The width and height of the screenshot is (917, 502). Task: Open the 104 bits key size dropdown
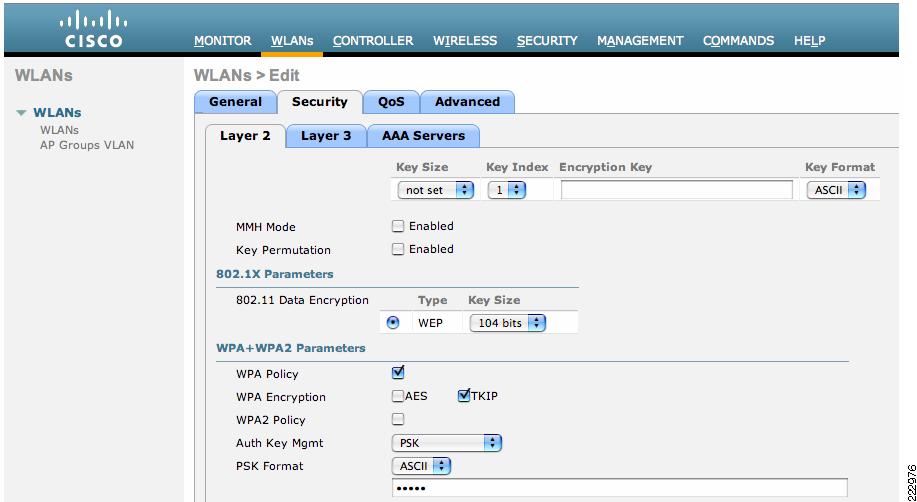coord(508,323)
